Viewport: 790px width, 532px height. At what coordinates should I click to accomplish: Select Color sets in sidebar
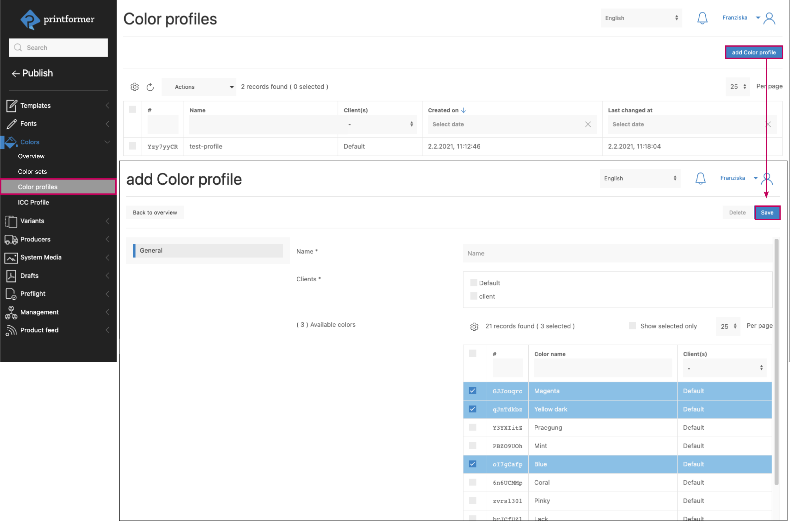(x=32, y=171)
